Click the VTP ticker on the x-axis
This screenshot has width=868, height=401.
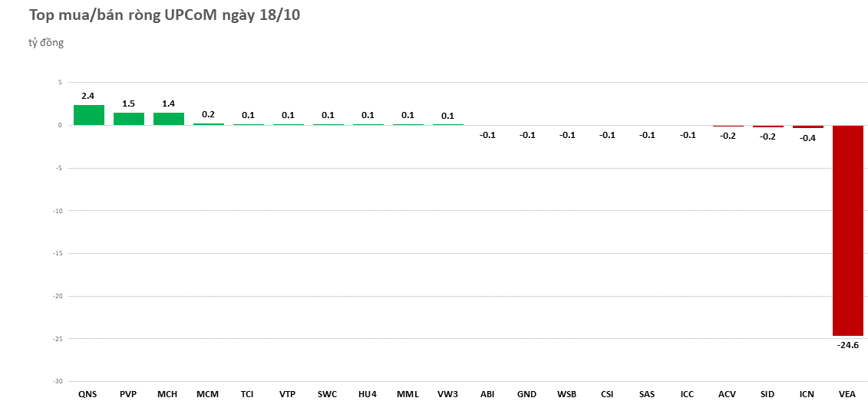[287, 394]
